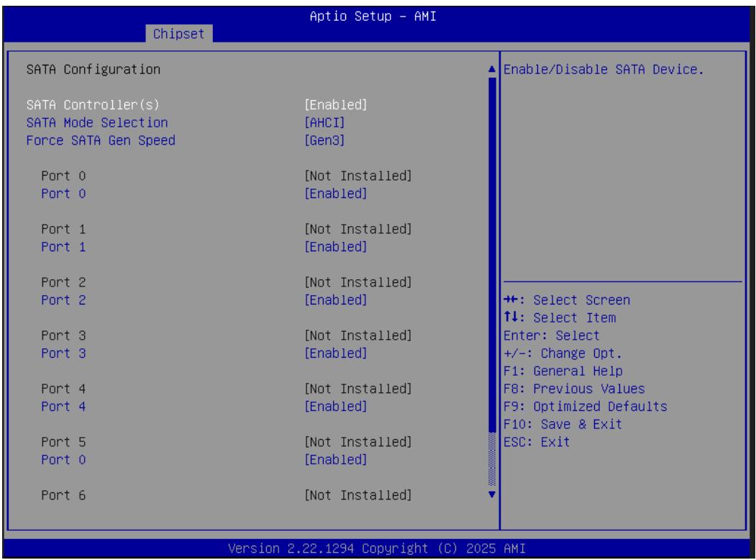Click the scroll up arrow icon
This screenshot has width=756, height=560.
(x=492, y=69)
